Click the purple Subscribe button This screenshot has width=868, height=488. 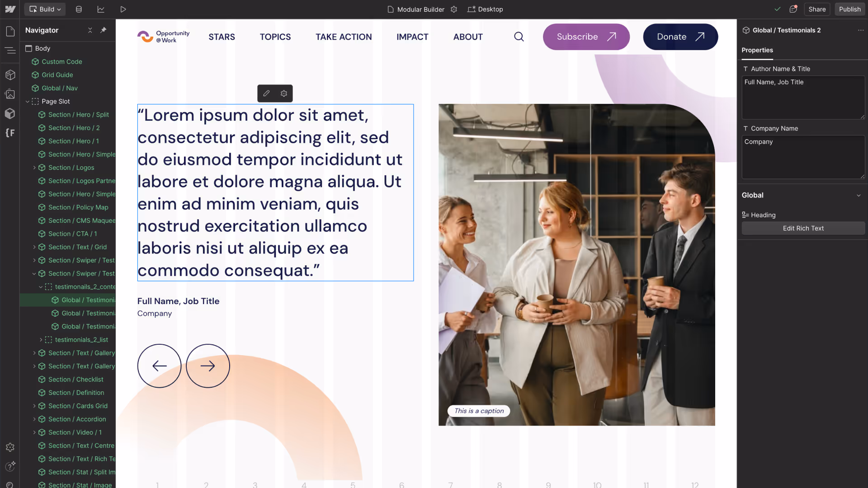point(586,37)
